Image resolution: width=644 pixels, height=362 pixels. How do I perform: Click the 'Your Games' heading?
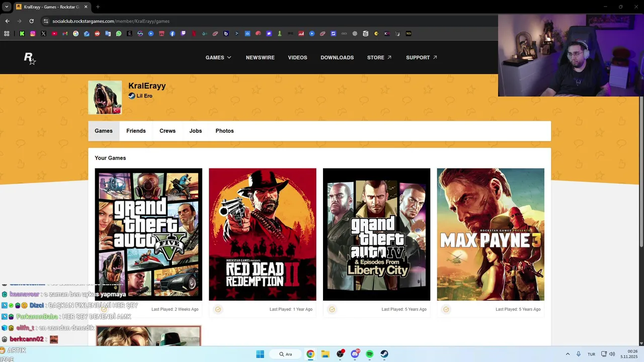click(110, 158)
